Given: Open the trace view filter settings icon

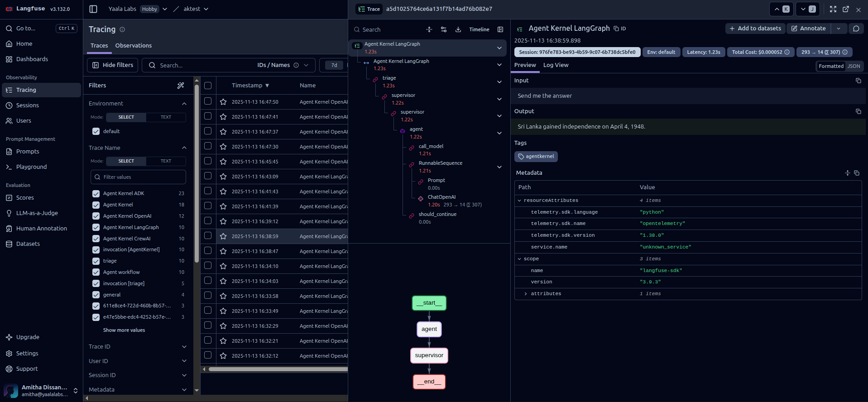Looking at the screenshot, I should [x=444, y=29].
